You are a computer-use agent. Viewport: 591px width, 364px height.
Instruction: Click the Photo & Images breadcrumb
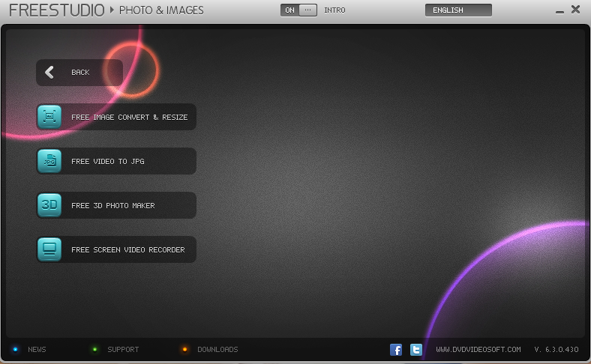coord(161,10)
